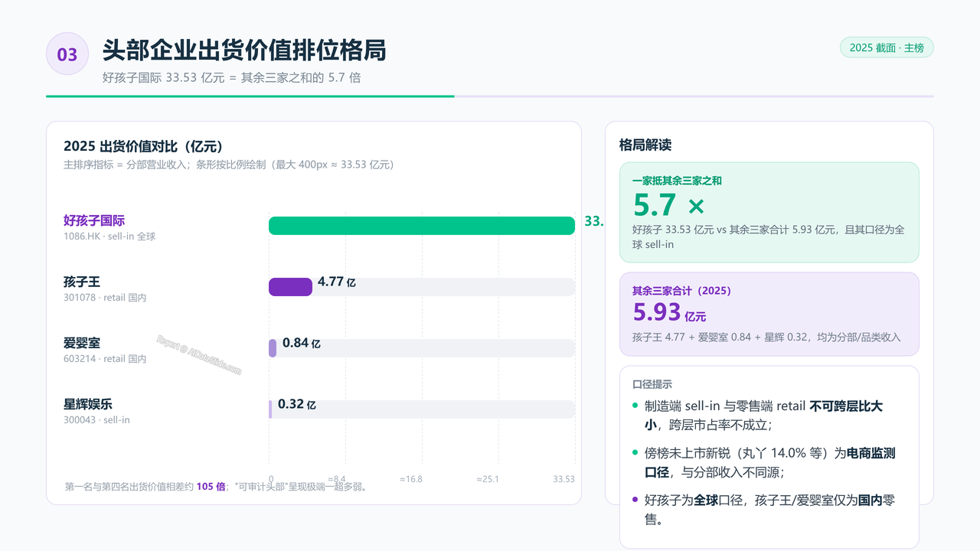
Task: Click the bullet about 傍榜未上市新锐 丸丫 14.0%
Action: (769, 462)
